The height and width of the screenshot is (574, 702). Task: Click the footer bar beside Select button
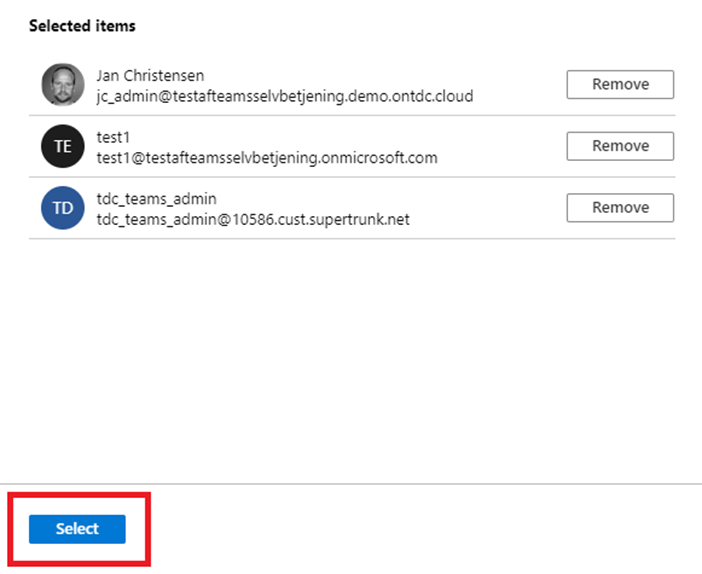point(425,529)
